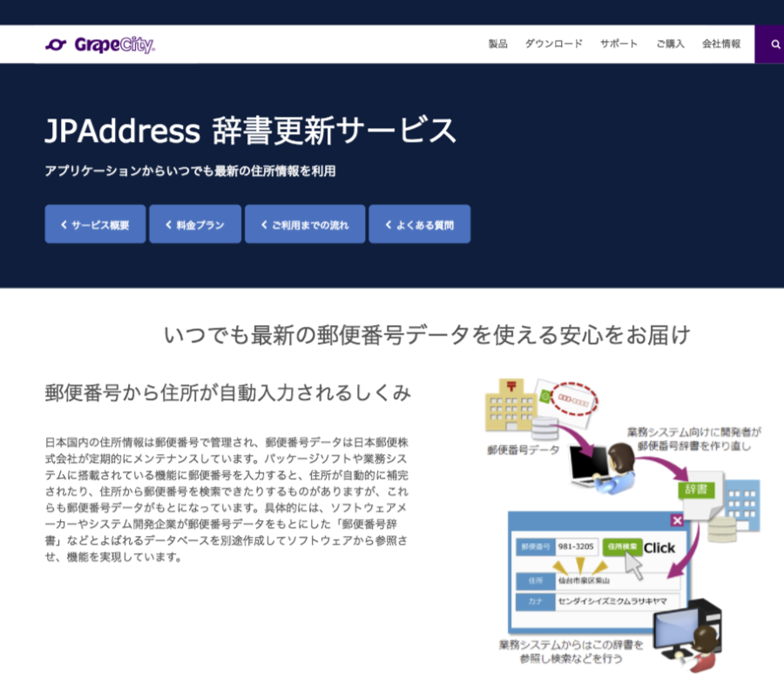Click the 981-3205 postal code field in diagram
The height and width of the screenshot is (684, 784).
577,547
